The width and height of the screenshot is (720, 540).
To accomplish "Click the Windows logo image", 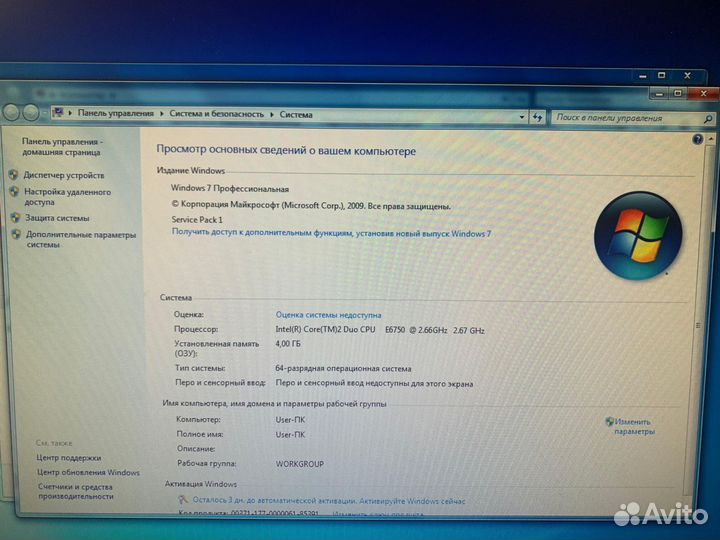I will coord(638,236).
